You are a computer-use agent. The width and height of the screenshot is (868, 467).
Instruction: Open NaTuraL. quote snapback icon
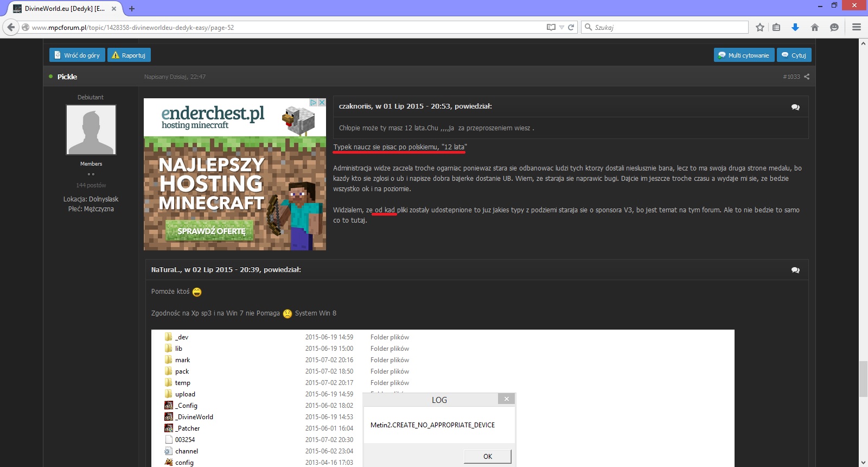click(795, 270)
